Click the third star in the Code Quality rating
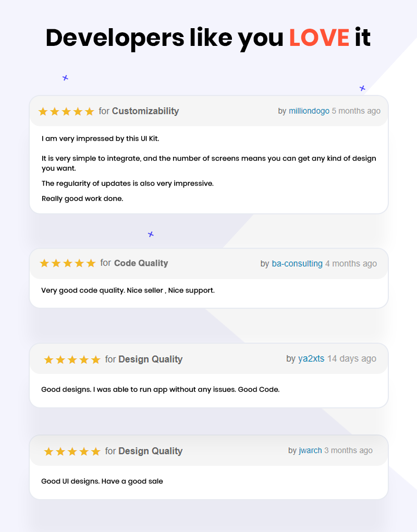417x532 pixels. 68,263
